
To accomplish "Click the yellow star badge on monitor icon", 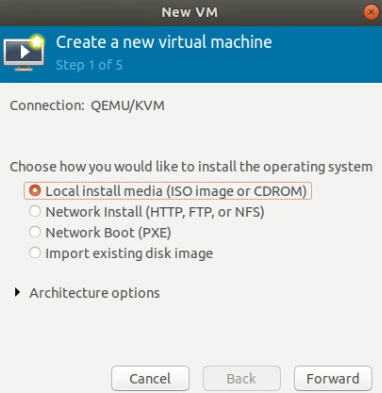I will point(37,41).
